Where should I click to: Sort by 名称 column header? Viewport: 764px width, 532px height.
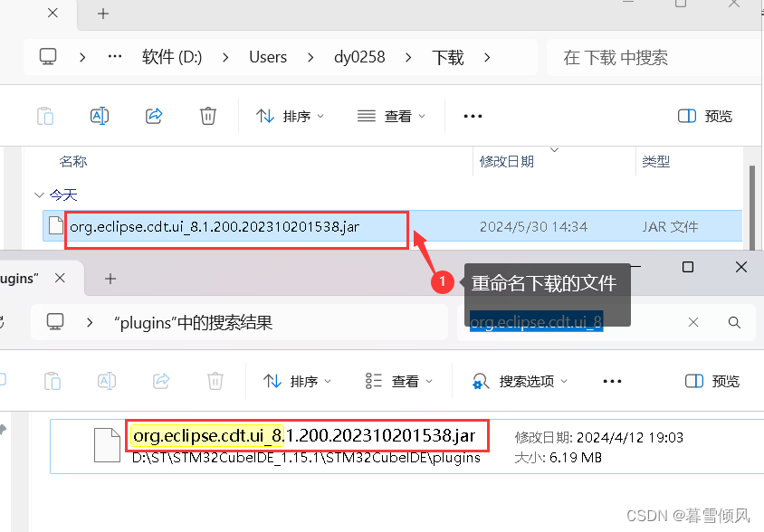pyautogui.click(x=73, y=161)
